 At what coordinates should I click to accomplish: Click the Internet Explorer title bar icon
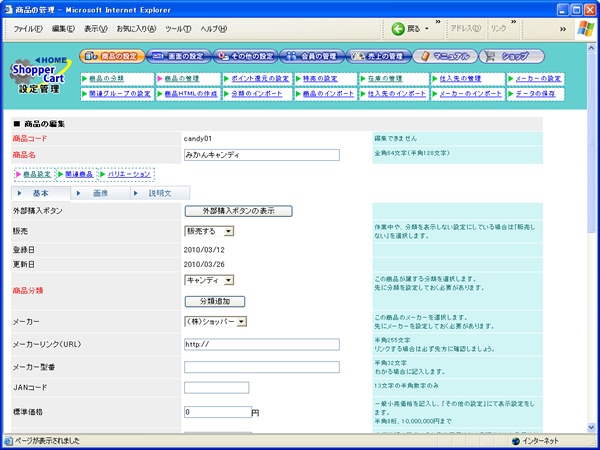point(8,10)
